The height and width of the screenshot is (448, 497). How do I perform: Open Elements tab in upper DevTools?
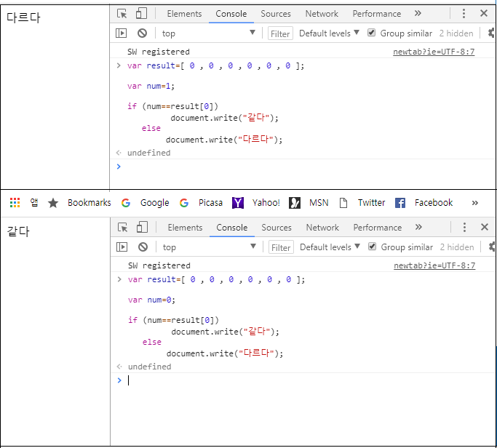pos(184,14)
